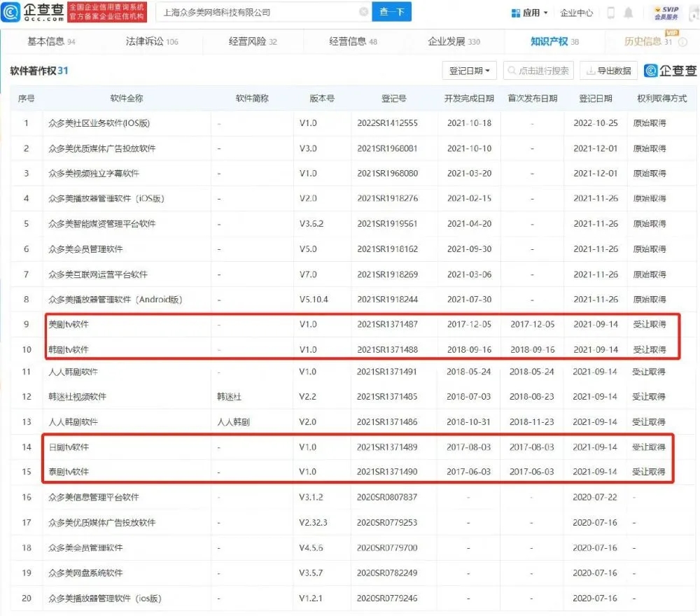This screenshot has width=700, height=616.
Task: Click info icon beside 历史信息
Action: [x=682, y=42]
